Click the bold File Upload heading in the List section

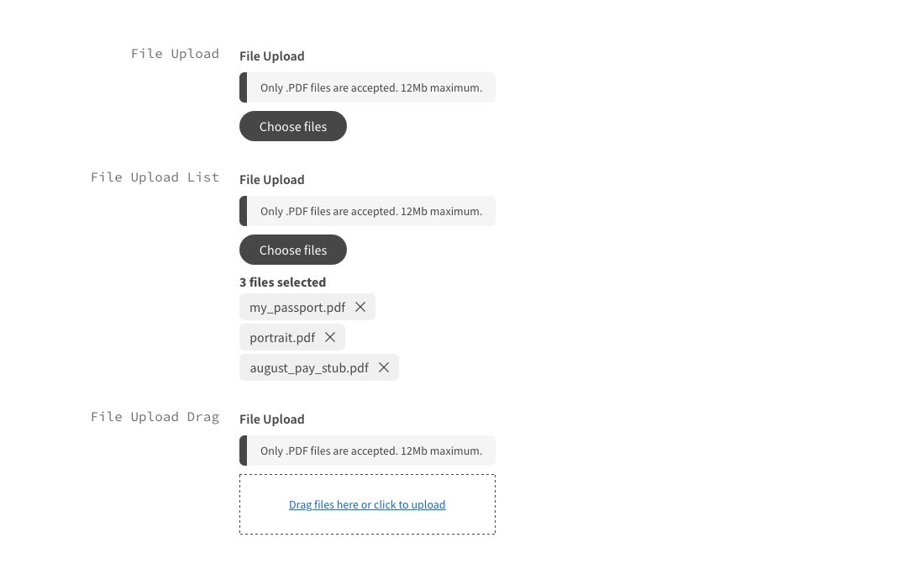click(x=271, y=180)
